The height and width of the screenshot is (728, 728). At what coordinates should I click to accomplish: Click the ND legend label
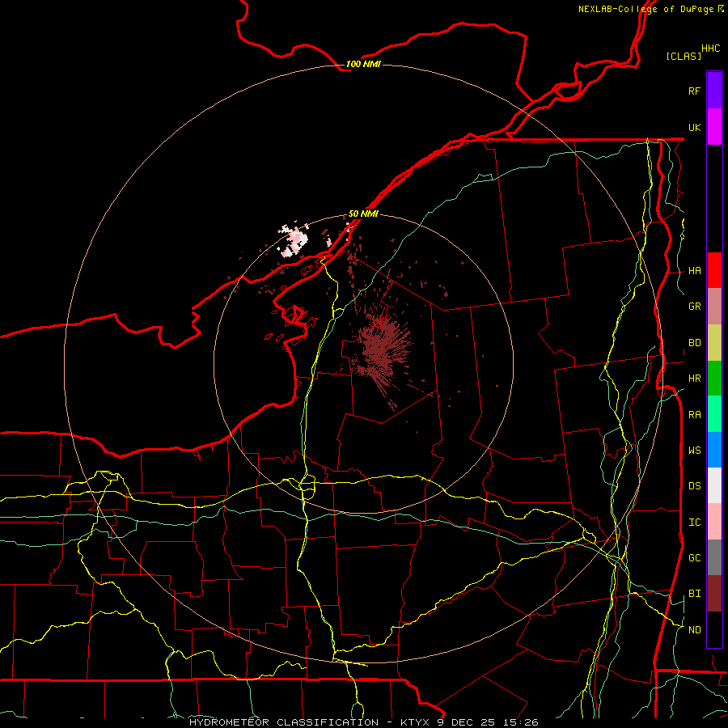click(694, 629)
